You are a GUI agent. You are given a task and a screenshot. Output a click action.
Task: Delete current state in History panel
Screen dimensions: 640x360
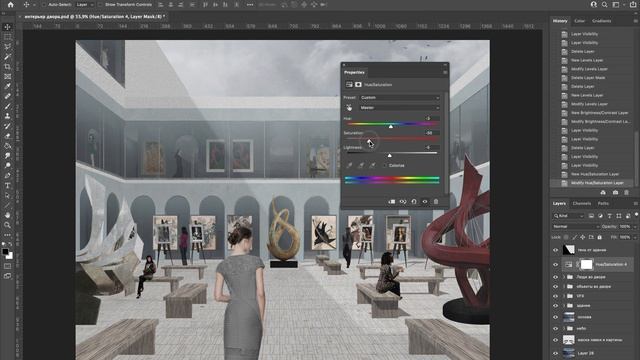627,192
